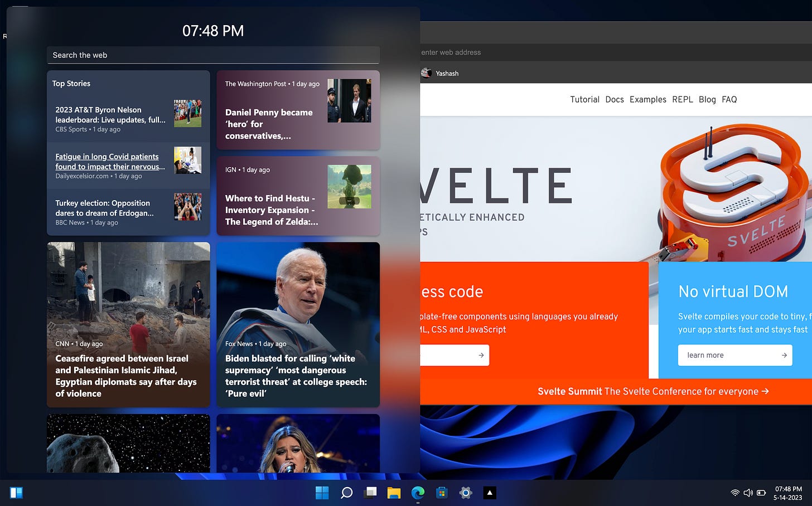Open the taskbar clock showing 07:48 PM
This screenshot has height=506, width=812.
788,493
